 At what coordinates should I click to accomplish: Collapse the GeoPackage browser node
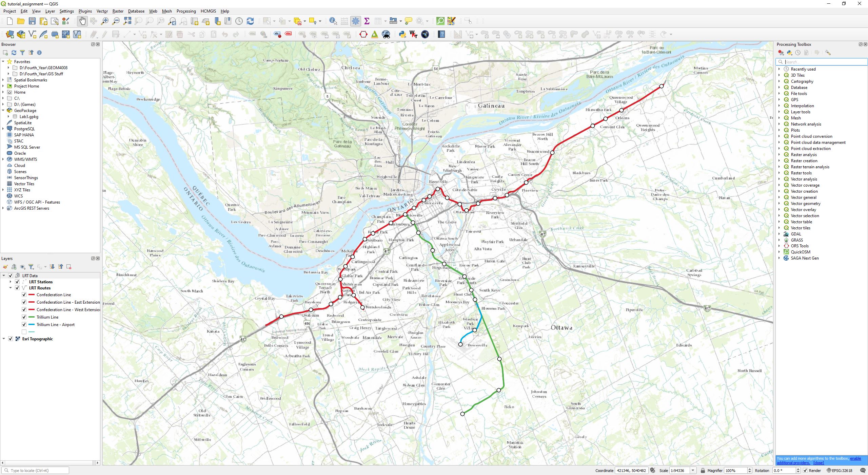[3, 111]
